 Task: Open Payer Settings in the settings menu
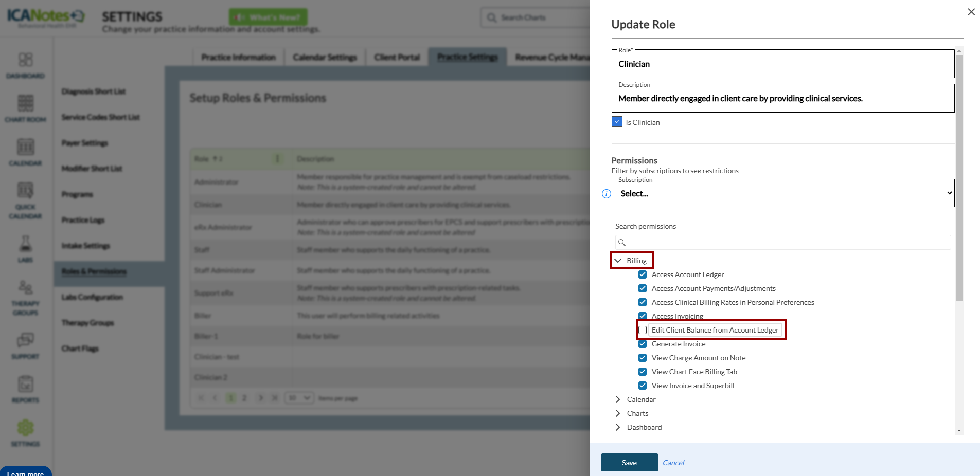(85, 143)
